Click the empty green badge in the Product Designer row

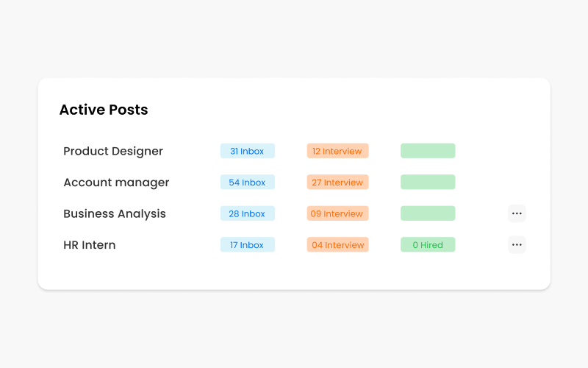click(x=428, y=151)
